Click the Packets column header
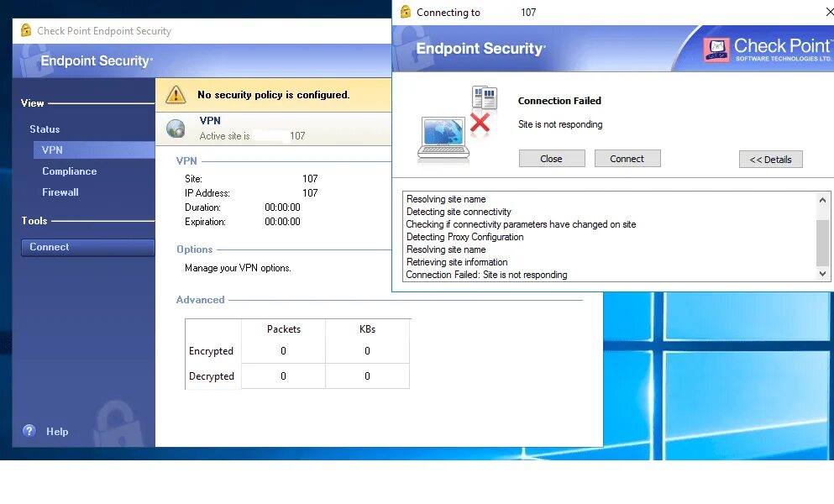 [x=284, y=329]
